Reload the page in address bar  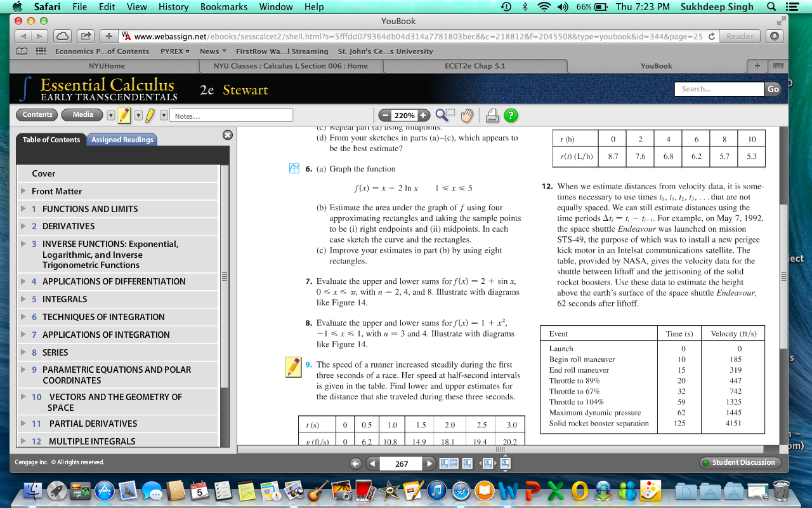pyautogui.click(x=712, y=36)
